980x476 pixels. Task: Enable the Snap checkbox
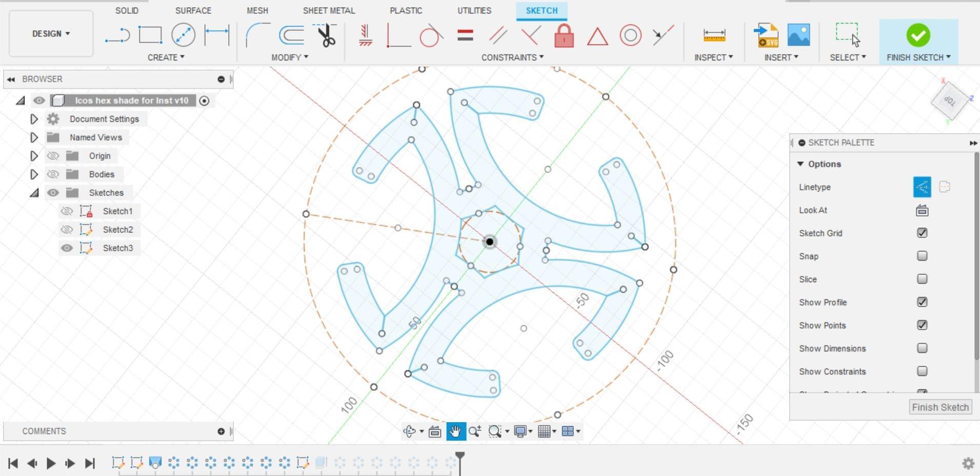922,256
